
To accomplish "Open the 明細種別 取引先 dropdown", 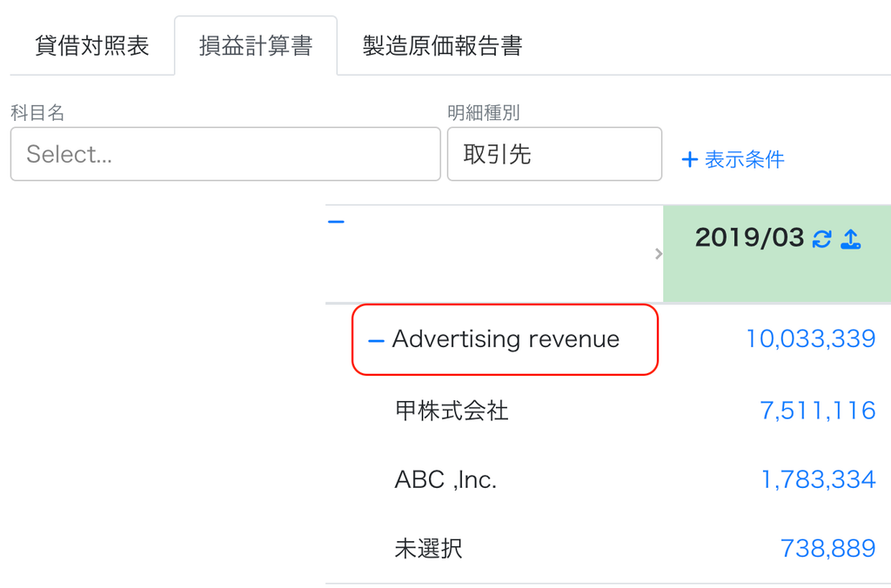I will point(554,154).
